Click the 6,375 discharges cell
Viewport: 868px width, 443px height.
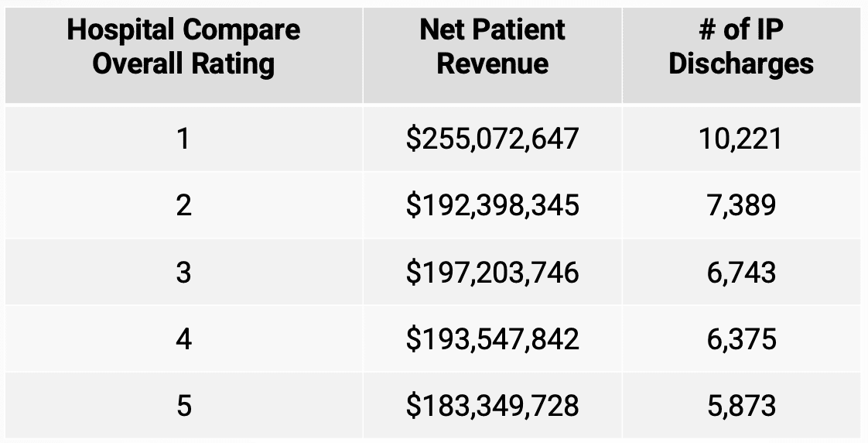pos(740,339)
